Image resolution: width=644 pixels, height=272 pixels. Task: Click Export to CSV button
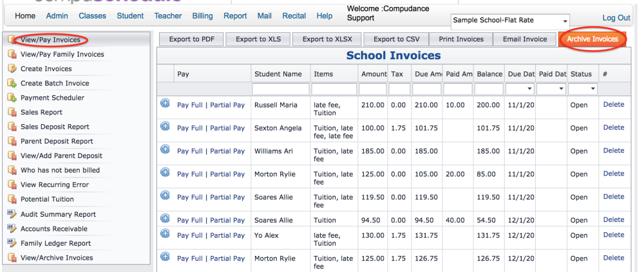396,39
